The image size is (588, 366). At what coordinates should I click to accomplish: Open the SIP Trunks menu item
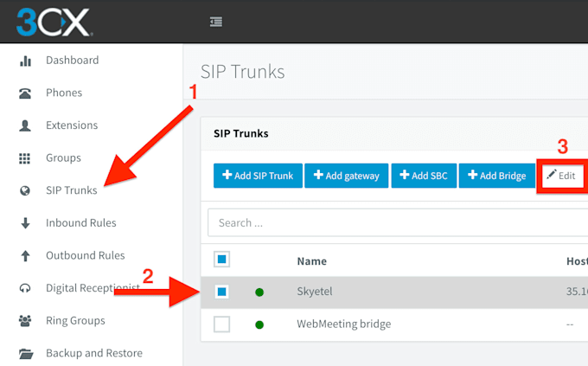(71, 190)
